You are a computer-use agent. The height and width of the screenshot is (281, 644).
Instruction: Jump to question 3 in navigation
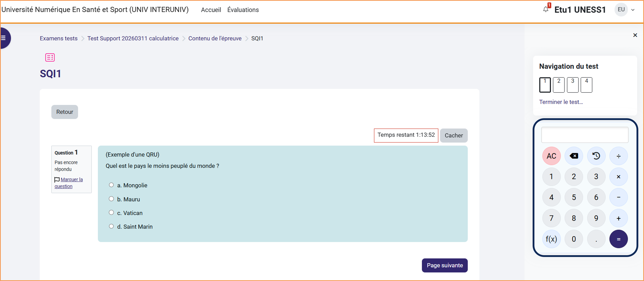[x=572, y=85]
